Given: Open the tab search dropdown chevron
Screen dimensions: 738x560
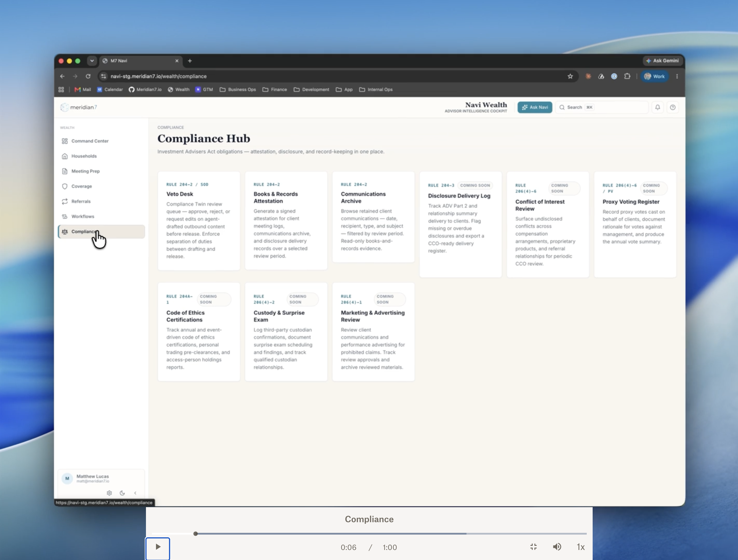Looking at the screenshot, I should coord(92,61).
